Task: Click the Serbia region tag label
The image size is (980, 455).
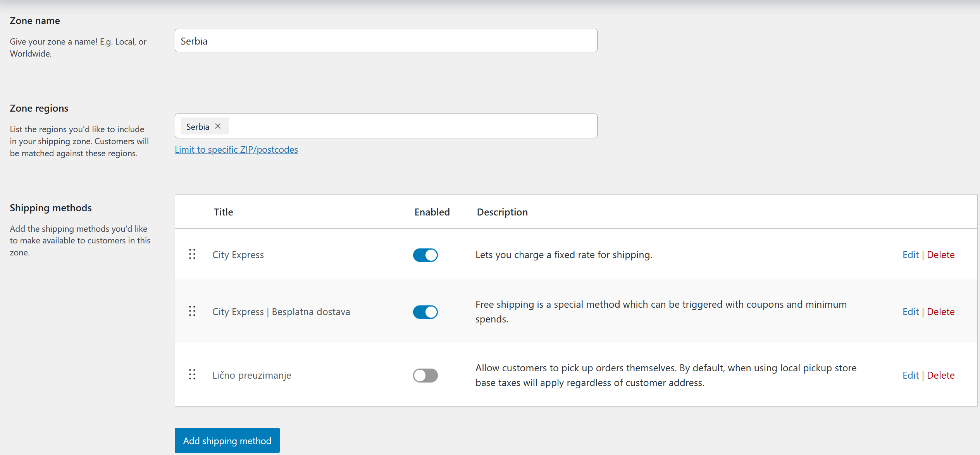Action: tap(198, 127)
